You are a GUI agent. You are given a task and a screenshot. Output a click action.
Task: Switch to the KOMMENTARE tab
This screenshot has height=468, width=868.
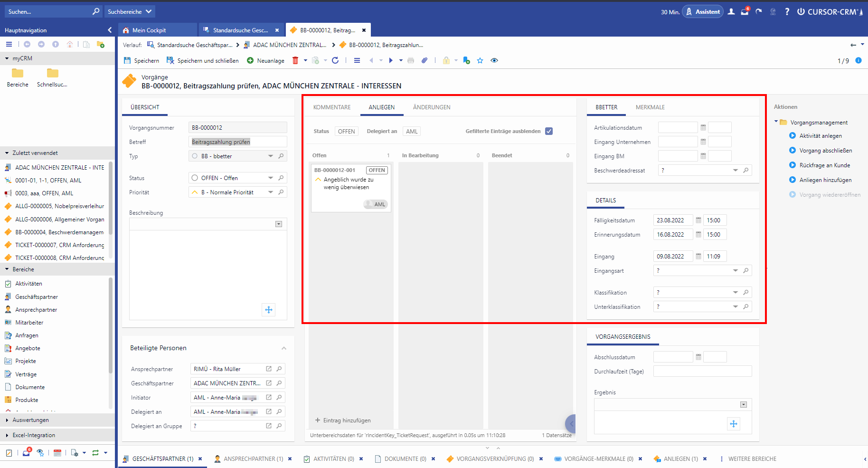pos(332,107)
